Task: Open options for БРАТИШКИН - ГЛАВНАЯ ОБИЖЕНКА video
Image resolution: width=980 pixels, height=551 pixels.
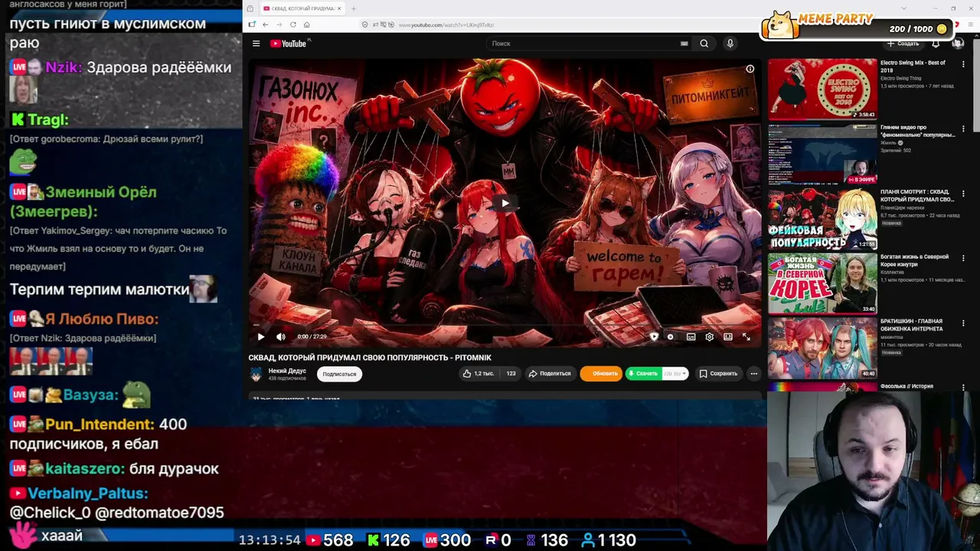Action: point(963,322)
